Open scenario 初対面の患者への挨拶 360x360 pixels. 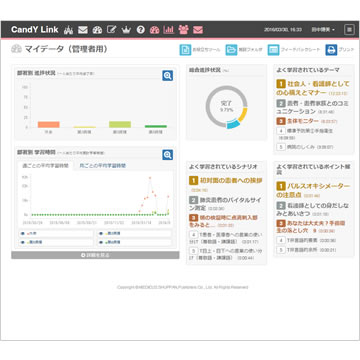226,184
